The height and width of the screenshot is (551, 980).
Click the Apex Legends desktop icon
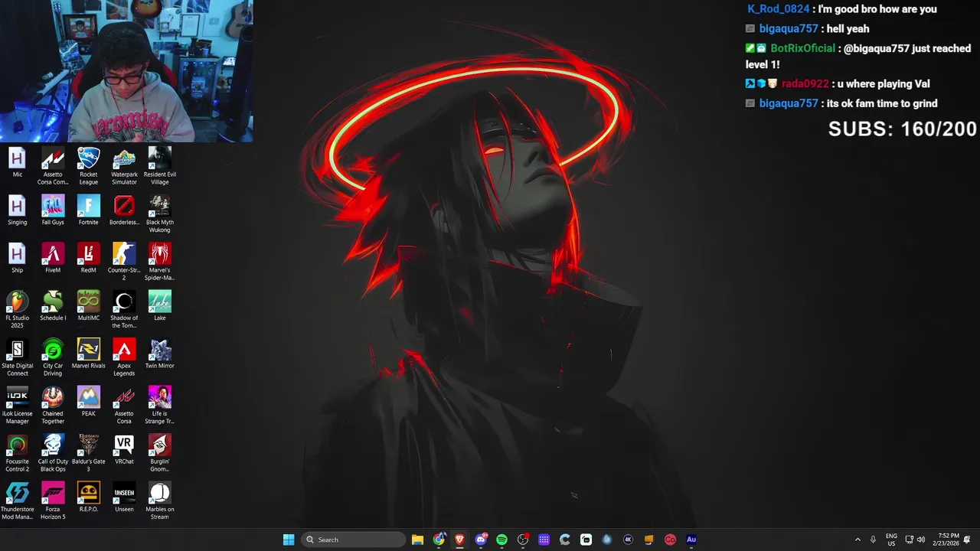tap(124, 357)
